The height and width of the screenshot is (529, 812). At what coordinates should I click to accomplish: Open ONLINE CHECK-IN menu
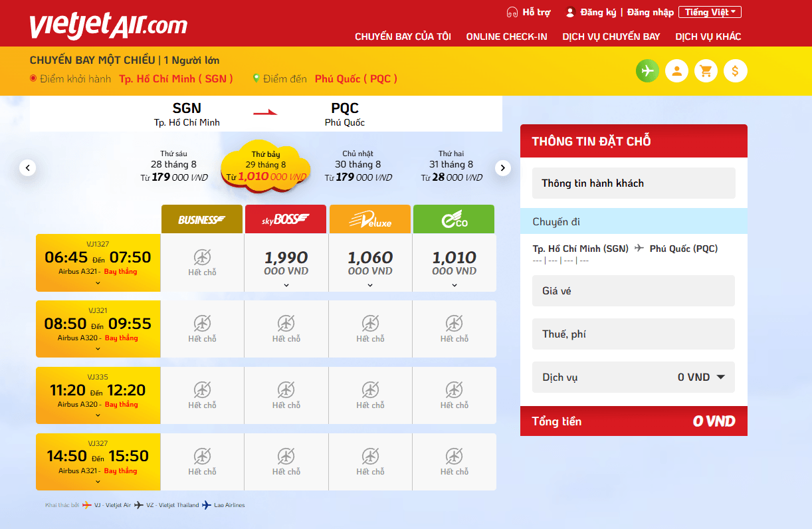tap(506, 37)
